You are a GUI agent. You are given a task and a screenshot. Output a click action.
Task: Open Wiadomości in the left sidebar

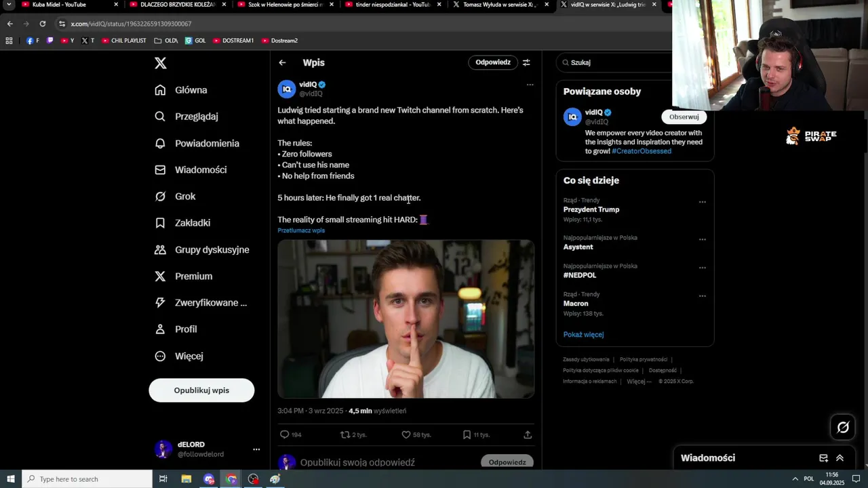191,170
